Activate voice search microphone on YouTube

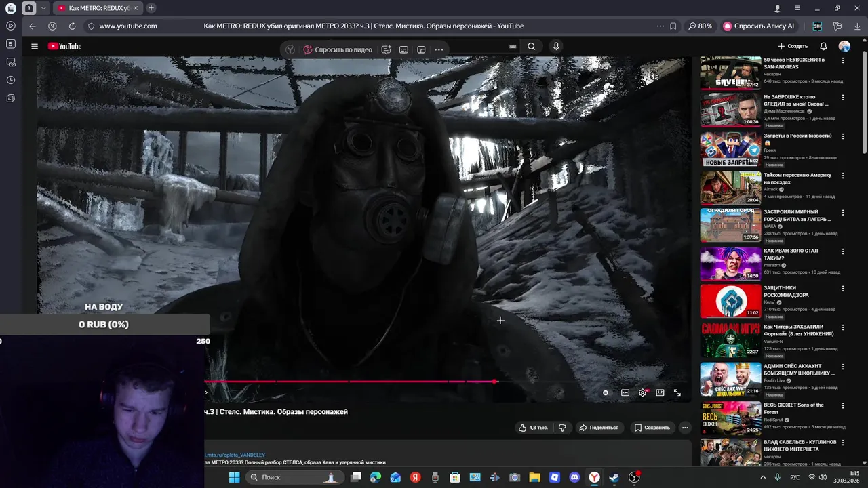click(556, 47)
